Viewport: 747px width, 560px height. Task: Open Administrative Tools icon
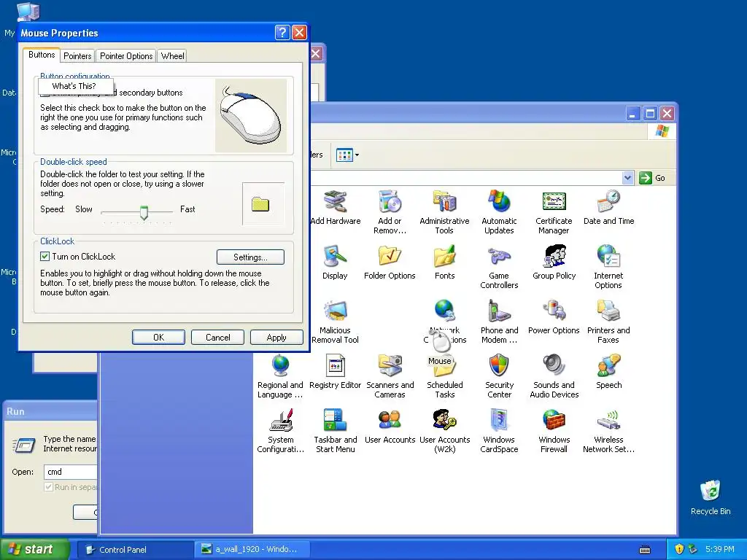click(x=444, y=212)
